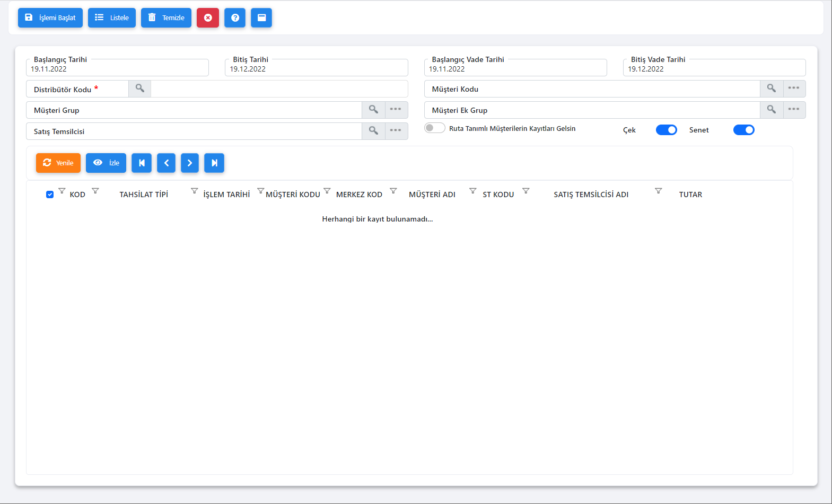This screenshot has height=504, width=832.
Task: Open Müşteri Ek Grup ellipsis menu
Action: pyautogui.click(x=794, y=110)
